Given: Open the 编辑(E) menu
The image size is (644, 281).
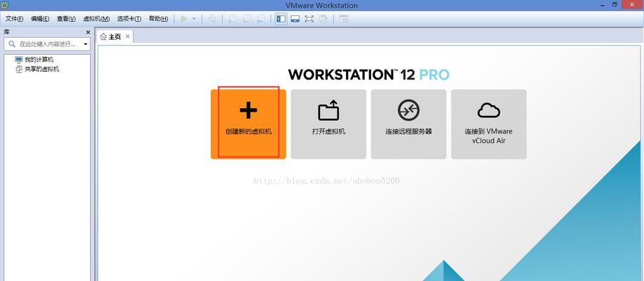Looking at the screenshot, I should [40, 19].
